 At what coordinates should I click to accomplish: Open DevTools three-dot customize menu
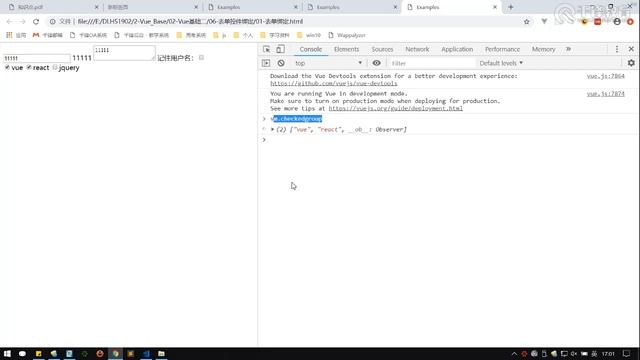(617, 49)
